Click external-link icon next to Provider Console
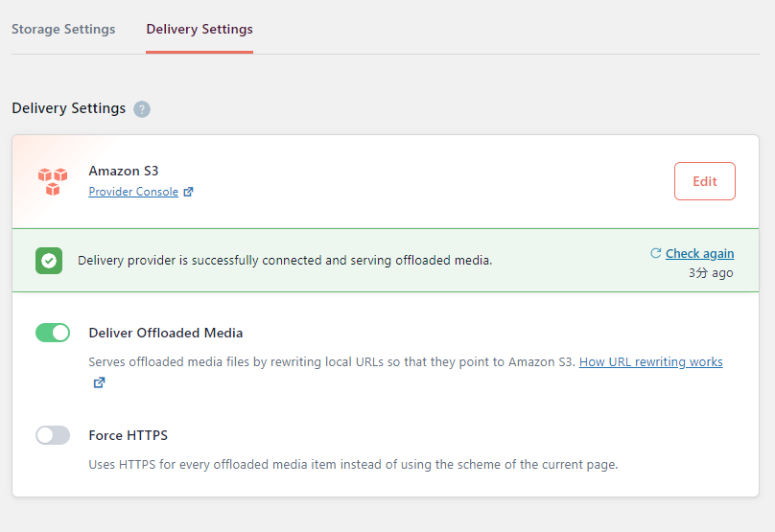 189,192
